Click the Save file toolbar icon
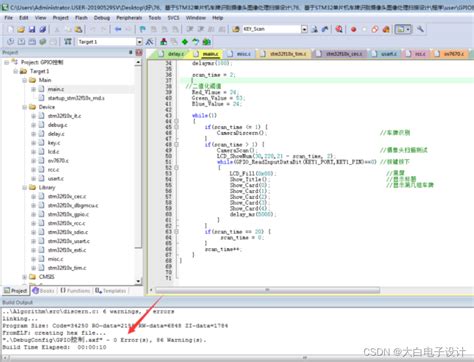Screen dimensions: 474x362 [x=32, y=29]
